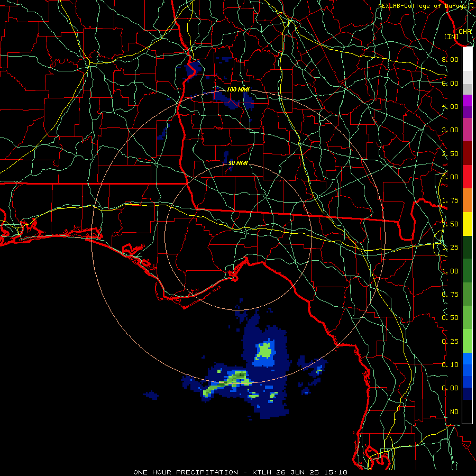Click the 1.25 legend value
476x476 pixels.
(x=450, y=248)
